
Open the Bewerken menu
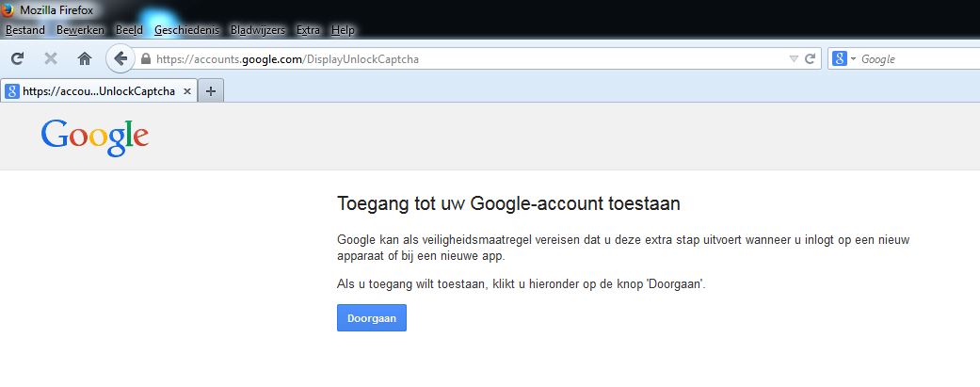point(80,30)
